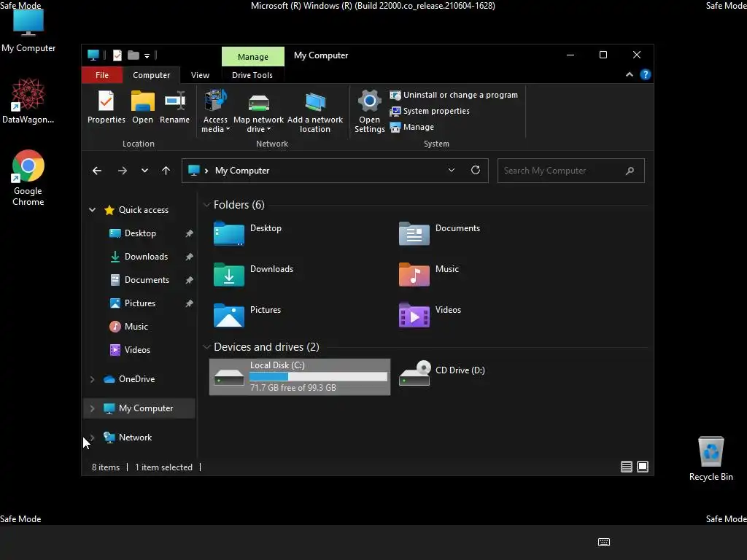Click New folder icon in Quick Access Toolbar
Image resolution: width=747 pixels, height=560 pixels.
coord(133,55)
